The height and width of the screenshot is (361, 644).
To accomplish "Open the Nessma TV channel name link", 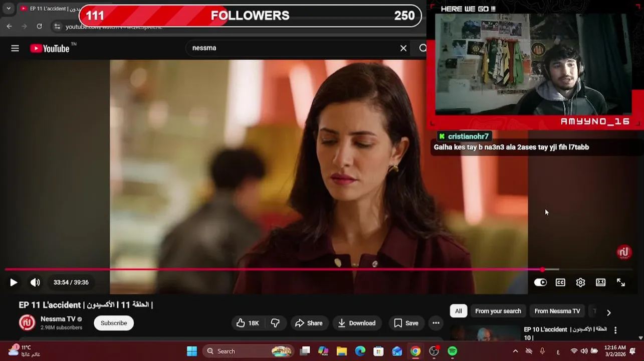I will tap(58, 319).
